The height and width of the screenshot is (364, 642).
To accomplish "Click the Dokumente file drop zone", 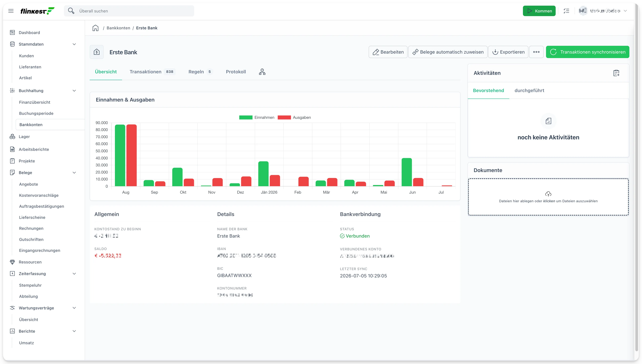I will [548, 197].
